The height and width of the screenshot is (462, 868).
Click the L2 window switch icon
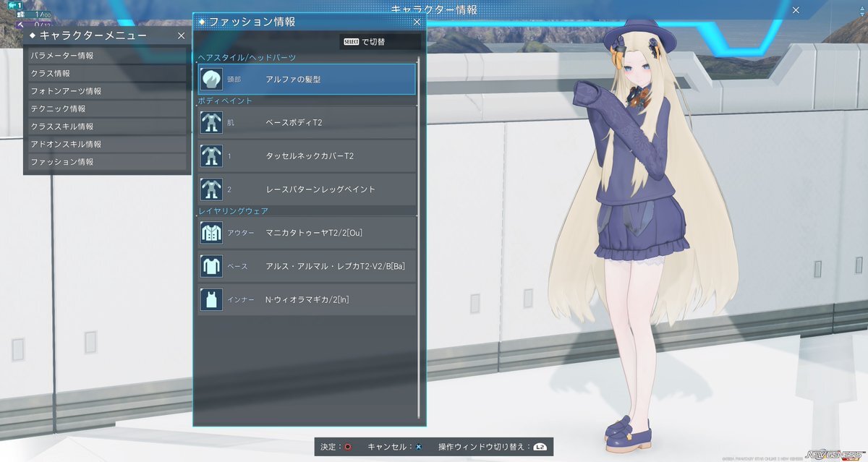point(540,447)
